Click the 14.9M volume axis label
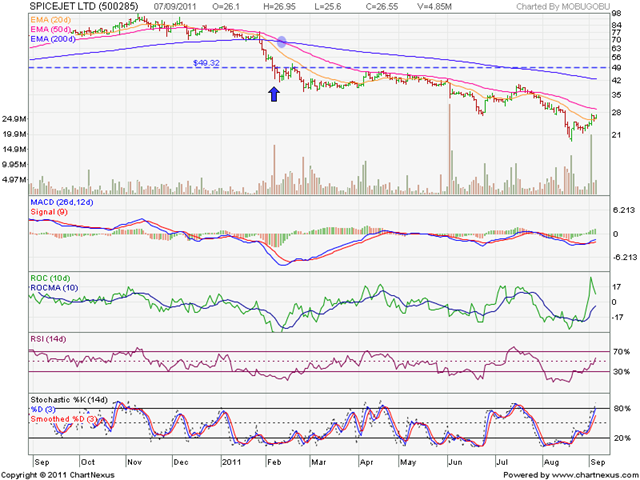Image resolution: width=640 pixels, height=480 pixels. pos(13,149)
